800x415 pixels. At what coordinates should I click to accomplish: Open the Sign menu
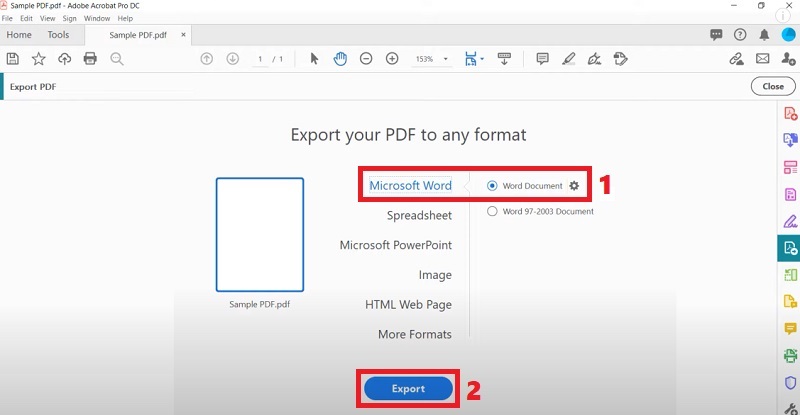pyautogui.click(x=69, y=18)
